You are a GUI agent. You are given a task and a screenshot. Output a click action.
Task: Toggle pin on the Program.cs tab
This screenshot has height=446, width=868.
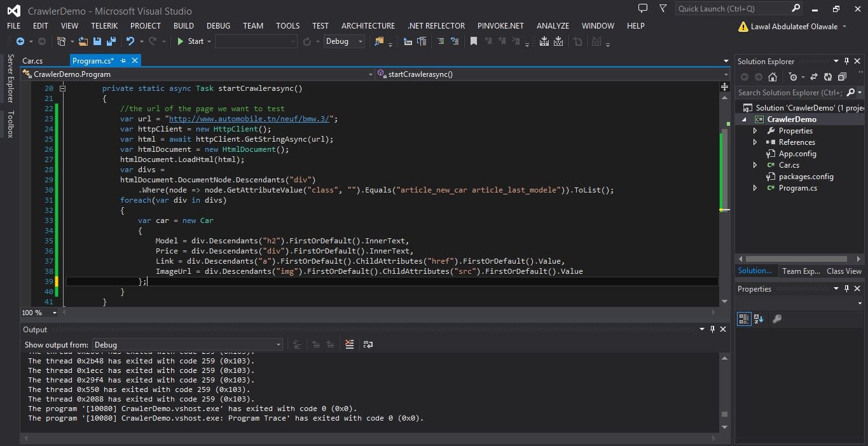(123, 60)
